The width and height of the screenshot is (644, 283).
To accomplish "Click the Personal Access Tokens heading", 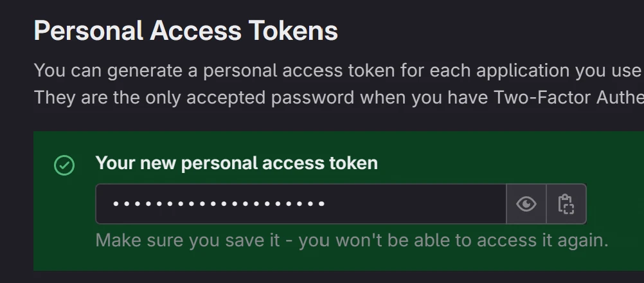I will [x=186, y=31].
